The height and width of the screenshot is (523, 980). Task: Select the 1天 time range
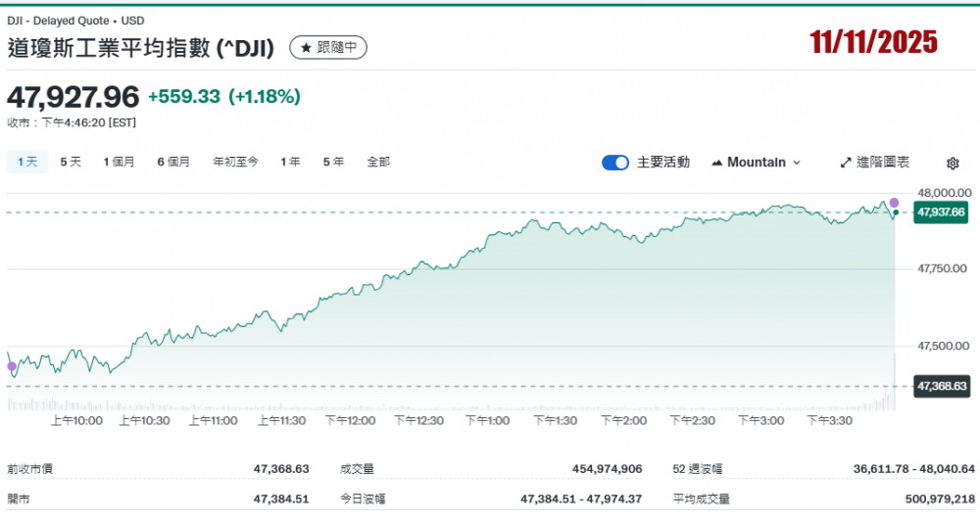(x=27, y=162)
